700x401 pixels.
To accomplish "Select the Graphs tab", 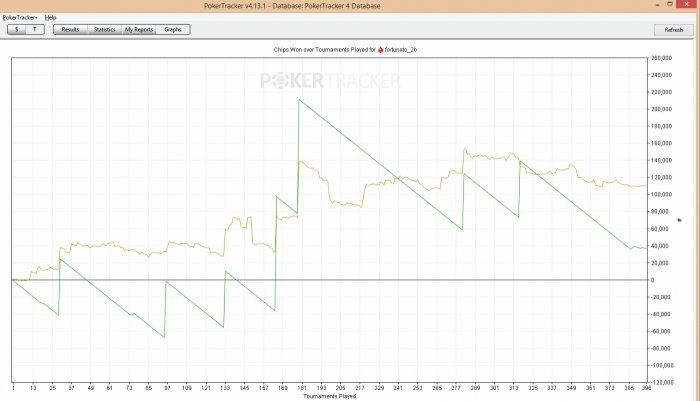I will pos(173,29).
